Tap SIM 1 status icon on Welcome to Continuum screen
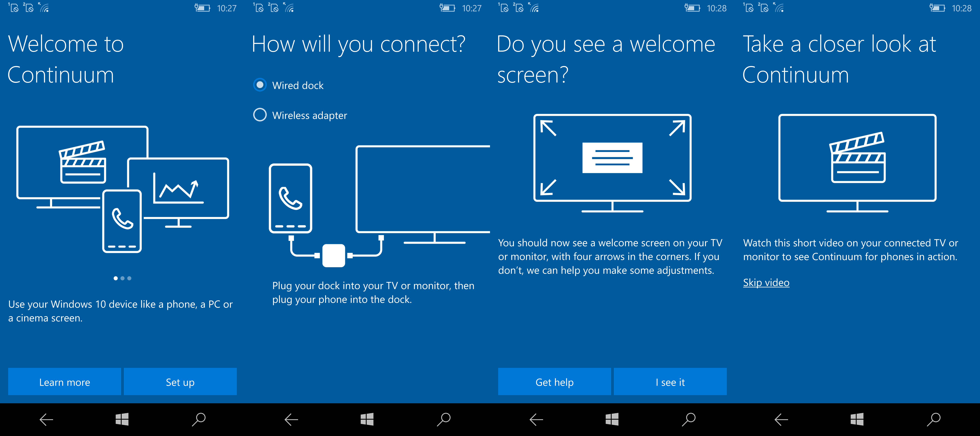The image size is (980, 436). pos(13,8)
